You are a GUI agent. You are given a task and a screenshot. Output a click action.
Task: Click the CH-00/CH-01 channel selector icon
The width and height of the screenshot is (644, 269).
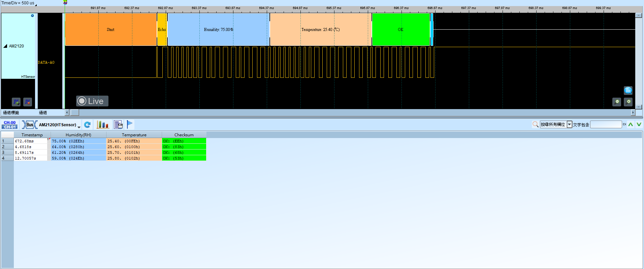(x=10, y=125)
